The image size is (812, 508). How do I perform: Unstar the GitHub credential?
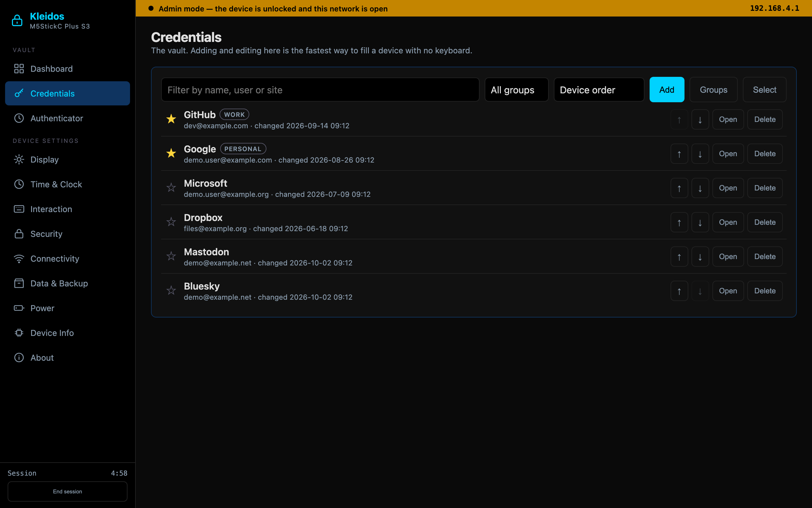(171, 119)
